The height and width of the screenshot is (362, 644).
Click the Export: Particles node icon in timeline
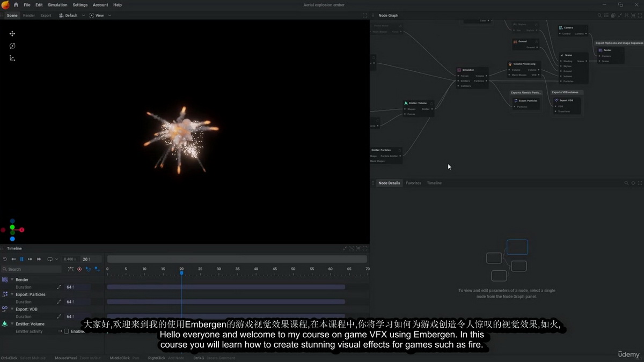coord(5,294)
